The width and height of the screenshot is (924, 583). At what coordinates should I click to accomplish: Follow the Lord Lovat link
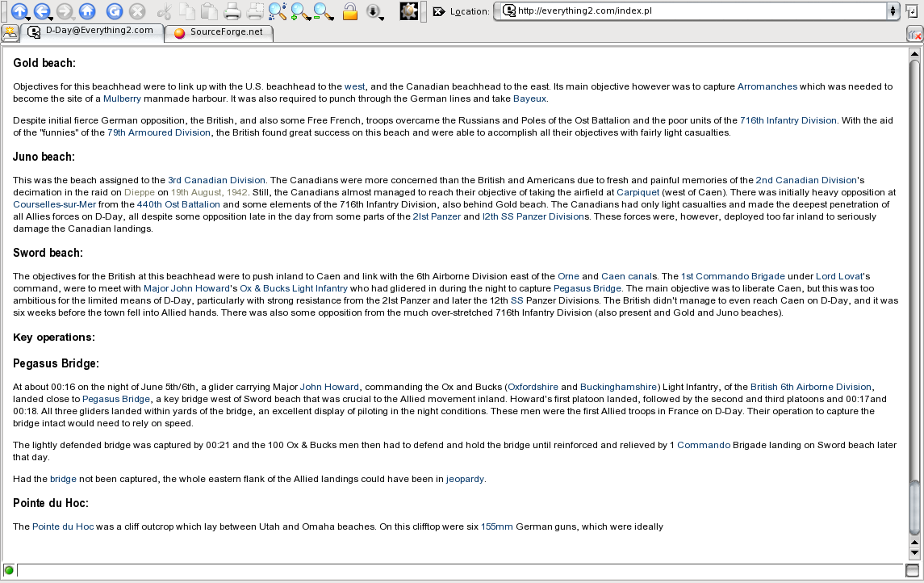tap(839, 276)
